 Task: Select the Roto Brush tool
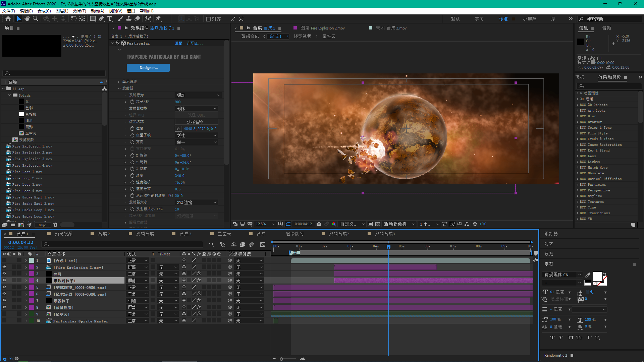tap(148, 19)
